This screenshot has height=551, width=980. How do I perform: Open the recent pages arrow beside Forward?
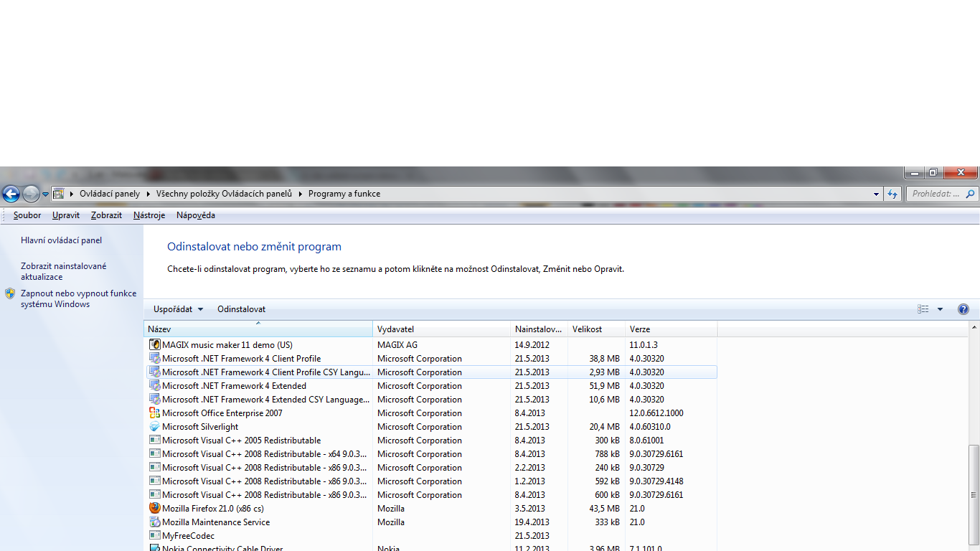pyautogui.click(x=45, y=194)
